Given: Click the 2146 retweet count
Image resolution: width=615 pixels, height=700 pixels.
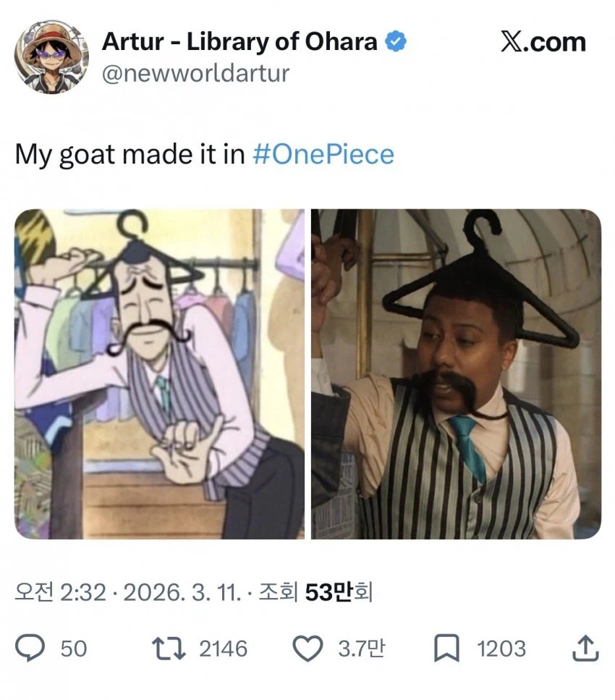Looking at the screenshot, I should pos(223,648).
